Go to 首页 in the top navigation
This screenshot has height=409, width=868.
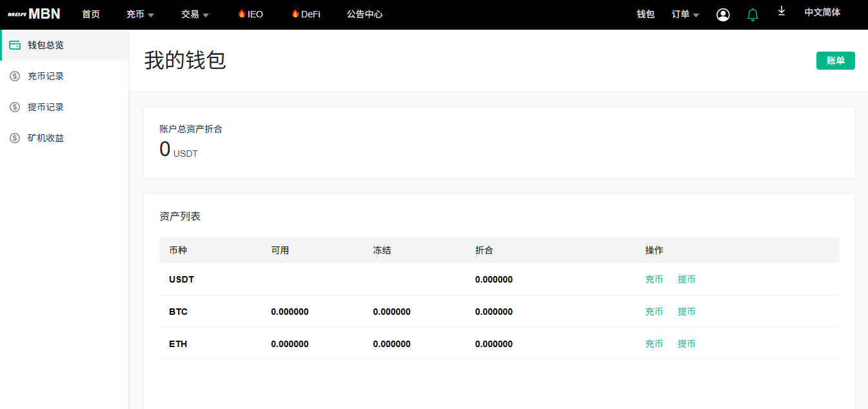[x=91, y=14]
